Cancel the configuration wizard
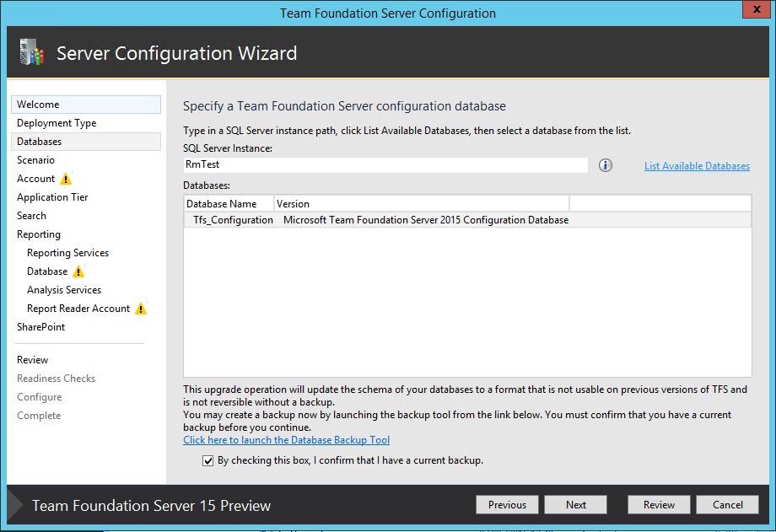 (x=727, y=505)
